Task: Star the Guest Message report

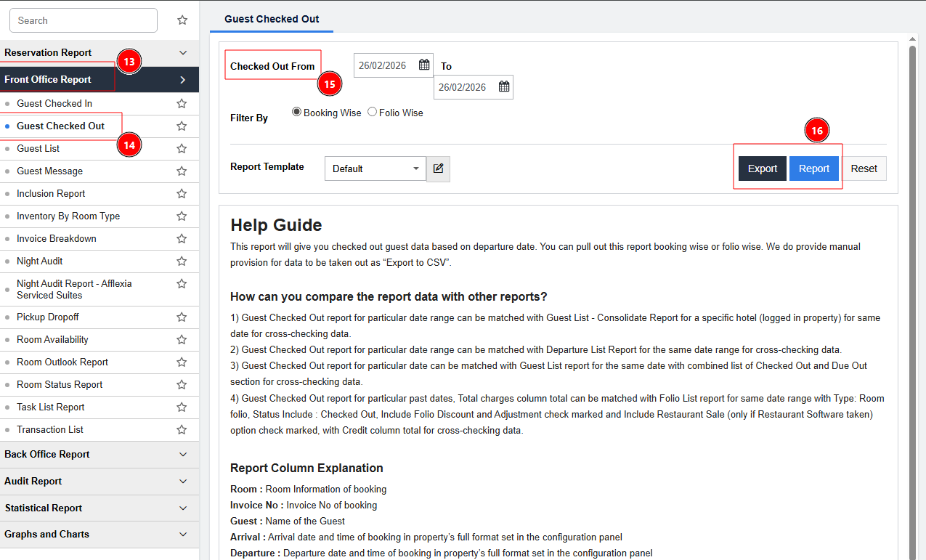Action: coord(182,171)
